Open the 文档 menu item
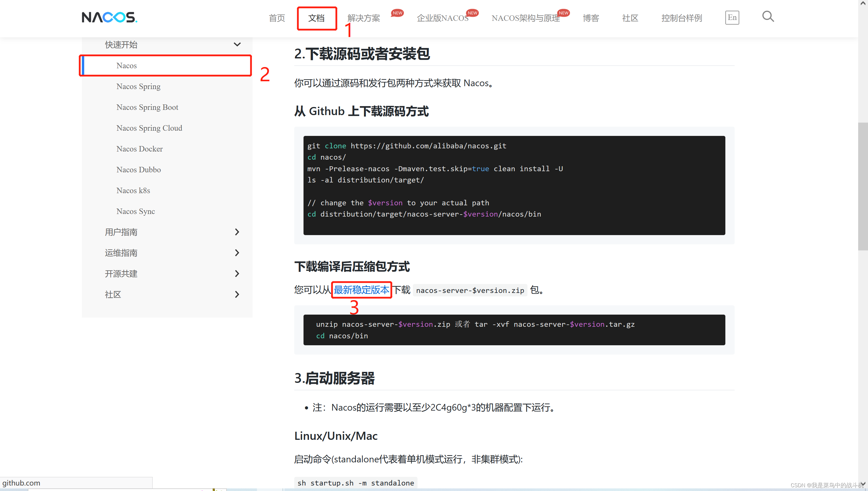Screen dimensions: 868x491 tap(317, 18)
